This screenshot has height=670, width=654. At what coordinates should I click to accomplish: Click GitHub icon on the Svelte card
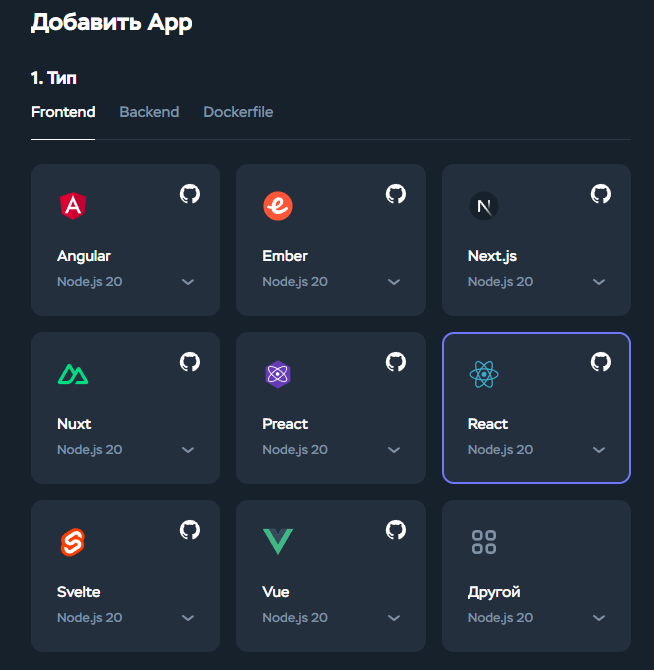click(190, 530)
